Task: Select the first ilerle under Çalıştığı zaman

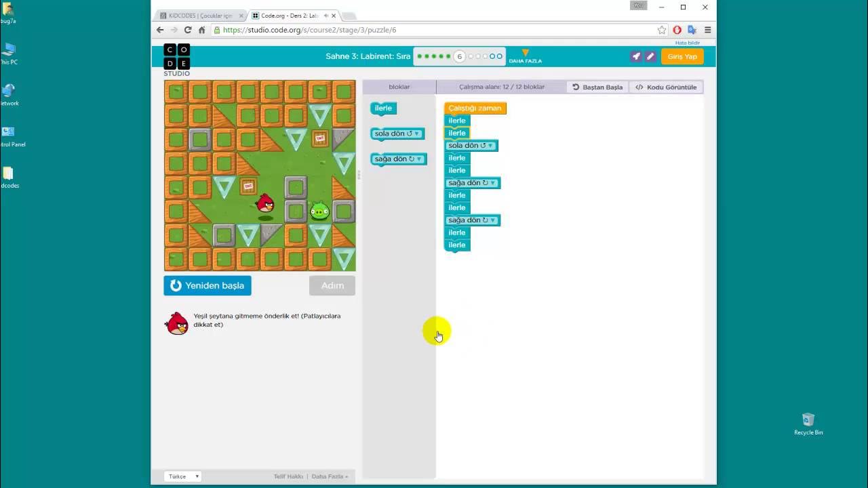Action: tap(457, 121)
